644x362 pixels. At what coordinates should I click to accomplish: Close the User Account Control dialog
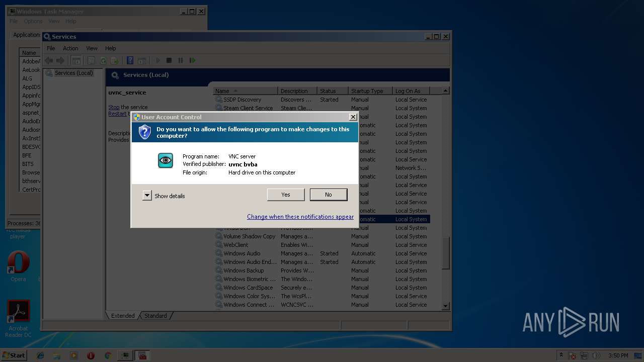coord(353,117)
